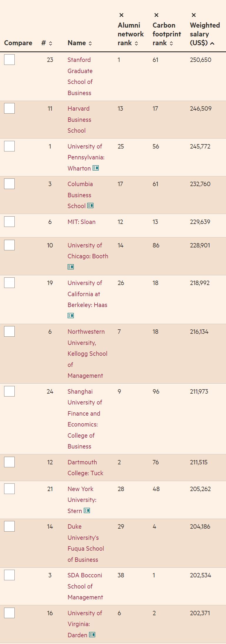This screenshot has width=226, height=644.
Task: Check compare box for Dartmouth College: Tuck
Action: [x=9, y=462]
